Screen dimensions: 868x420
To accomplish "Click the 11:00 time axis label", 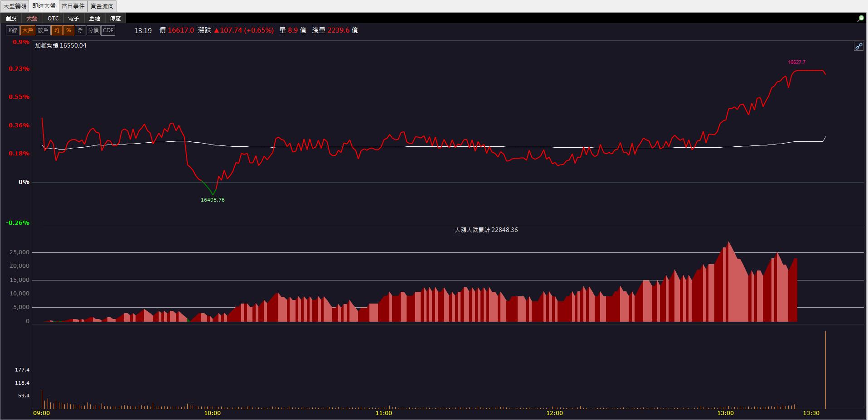I will click(x=384, y=413).
